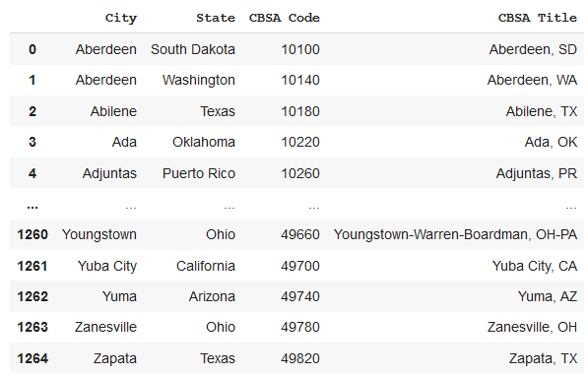The height and width of the screenshot is (376, 588).
Task: Select row index 1260
Action: [x=33, y=234]
